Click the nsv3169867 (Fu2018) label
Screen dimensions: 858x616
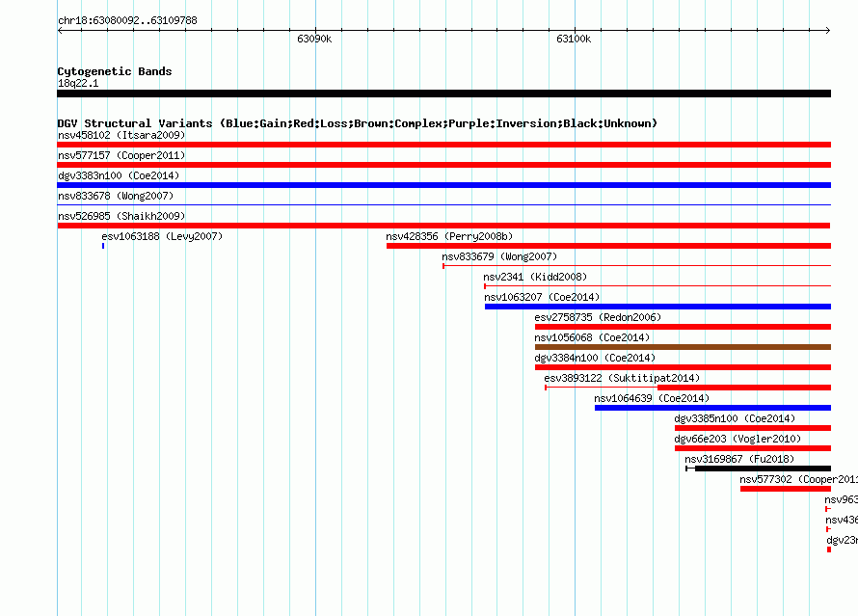point(739,459)
